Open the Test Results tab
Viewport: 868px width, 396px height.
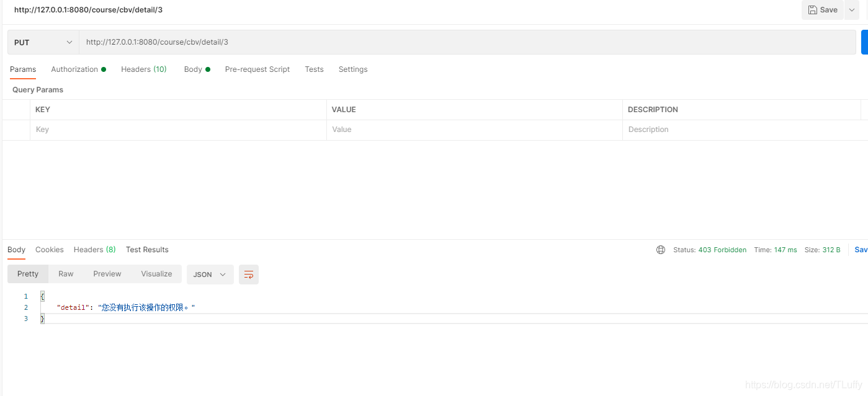click(147, 250)
